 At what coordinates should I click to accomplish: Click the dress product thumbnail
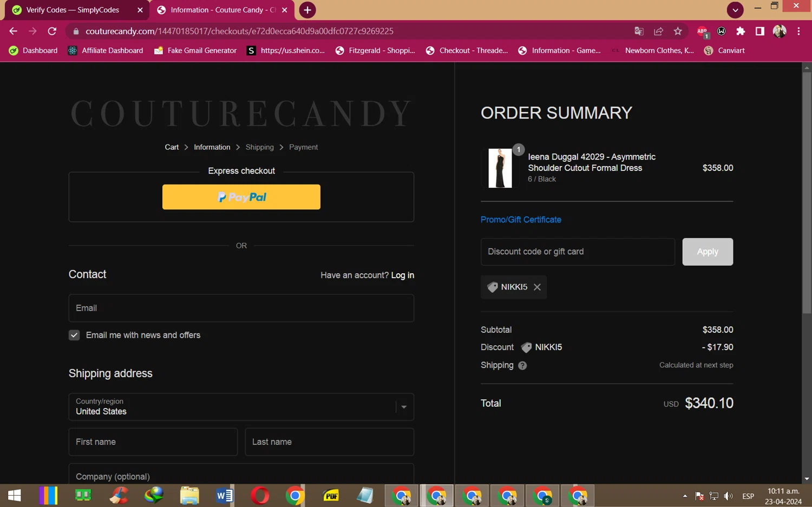tap(500, 168)
